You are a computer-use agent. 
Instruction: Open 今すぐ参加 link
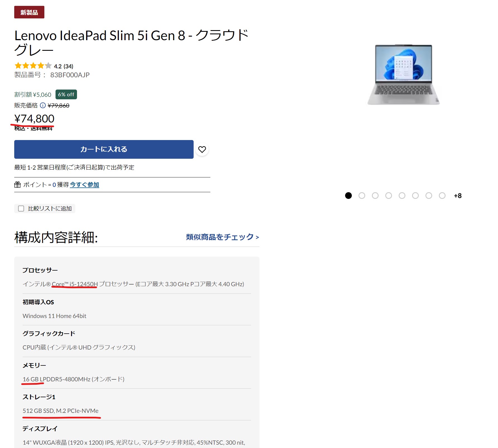85,185
